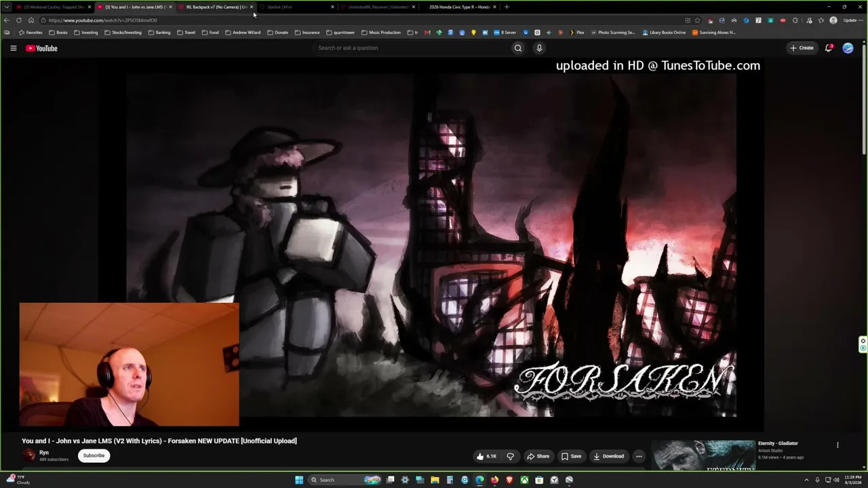Open the Libary Books Online bookmark
The image size is (868, 488).
point(664,33)
